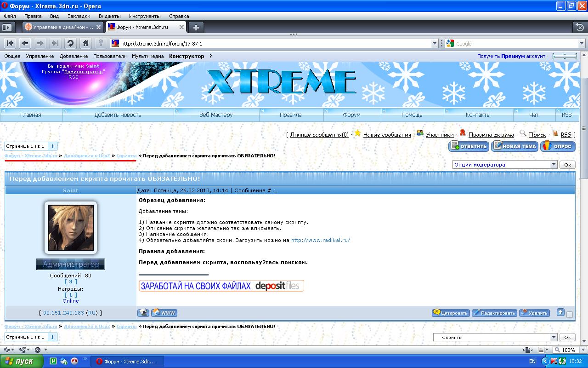Open Участники members link
Image resolution: width=588 pixels, height=368 pixels.
point(440,135)
